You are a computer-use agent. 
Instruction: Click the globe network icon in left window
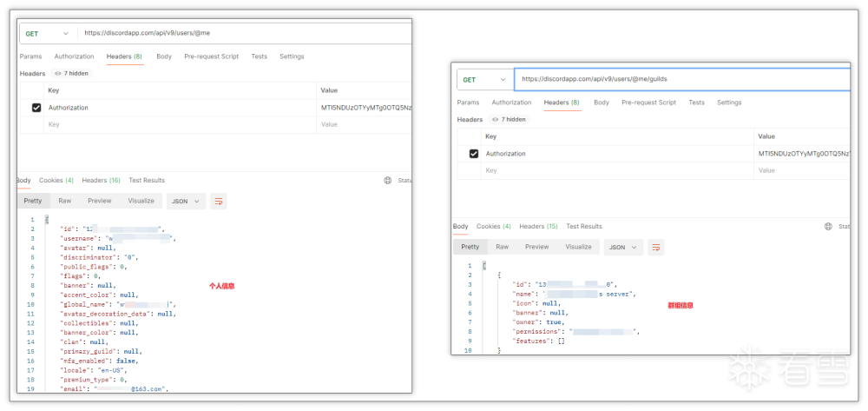[387, 181]
